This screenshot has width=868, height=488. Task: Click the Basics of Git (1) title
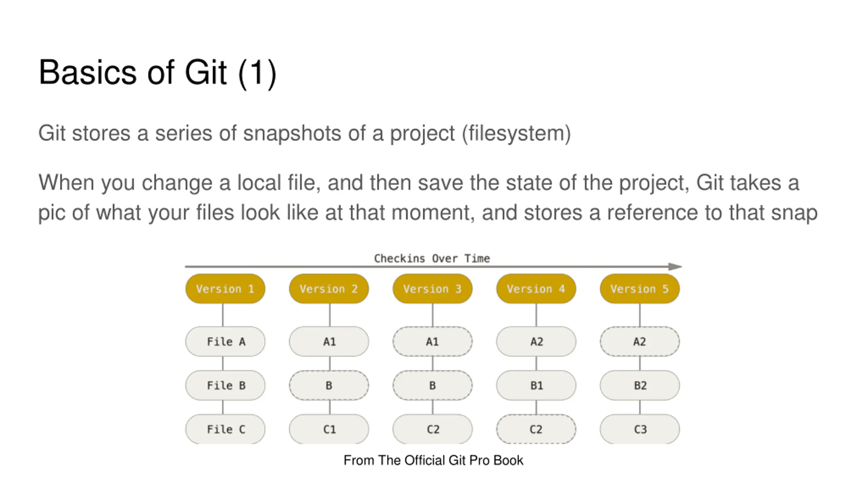pos(158,73)
